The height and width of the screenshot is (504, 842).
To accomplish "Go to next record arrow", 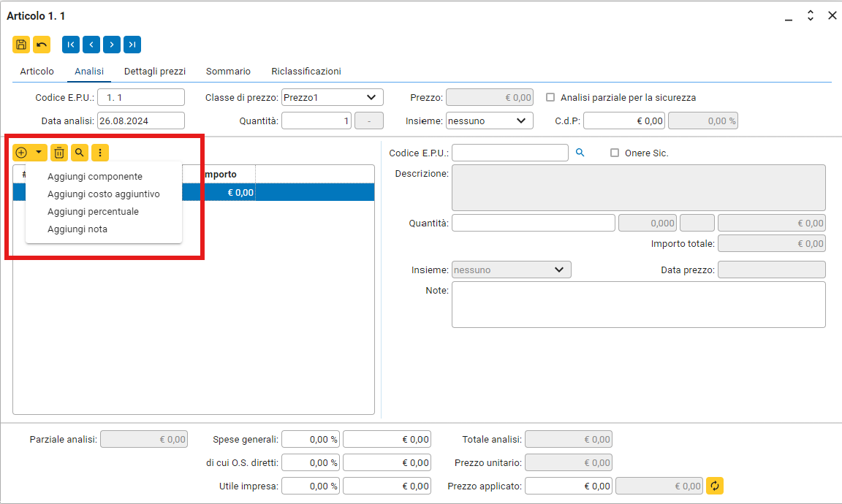I will point(112,45).
